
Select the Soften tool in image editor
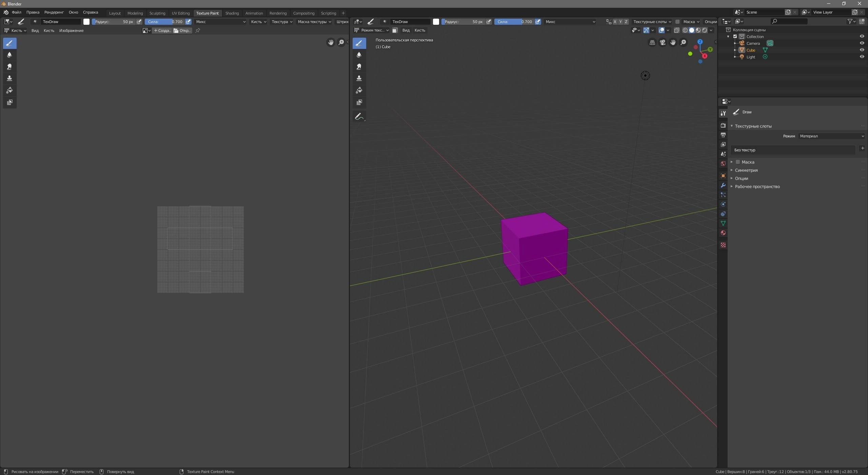click(x=9, y=55)
